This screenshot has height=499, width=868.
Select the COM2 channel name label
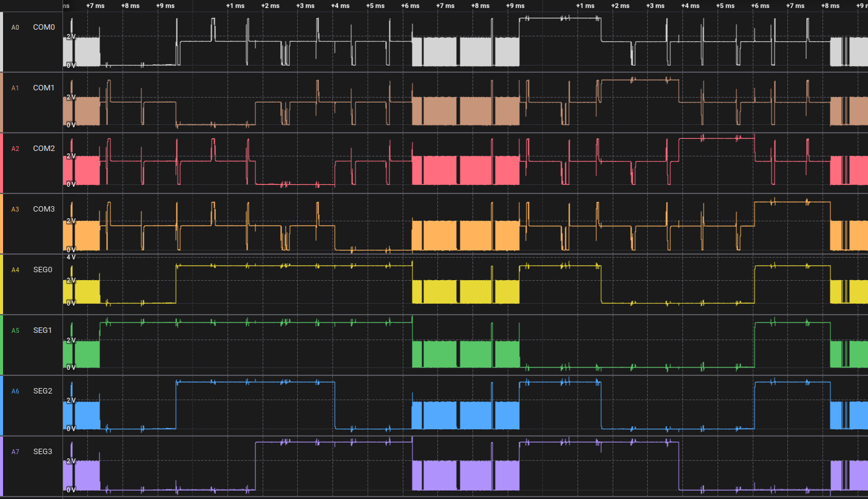tap(44, 149)
